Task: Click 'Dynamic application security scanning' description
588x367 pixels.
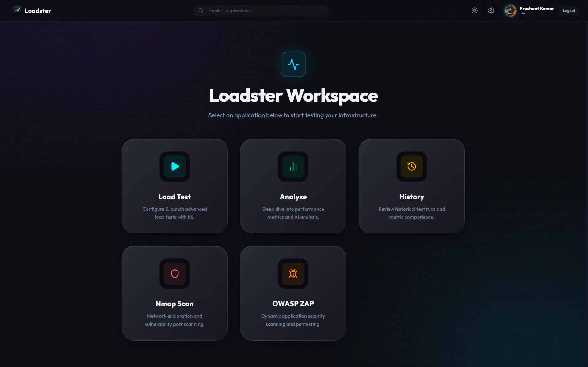Action: point(293,320)
